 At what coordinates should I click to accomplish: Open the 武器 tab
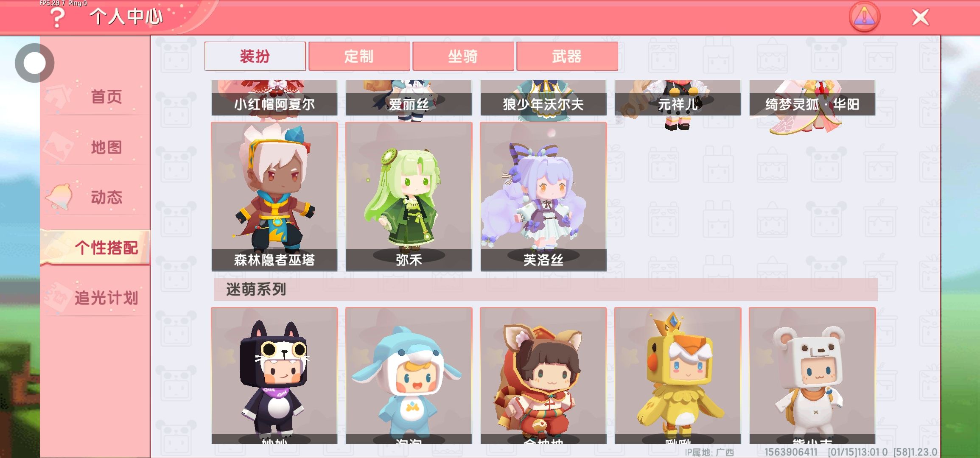pos(567,56)
